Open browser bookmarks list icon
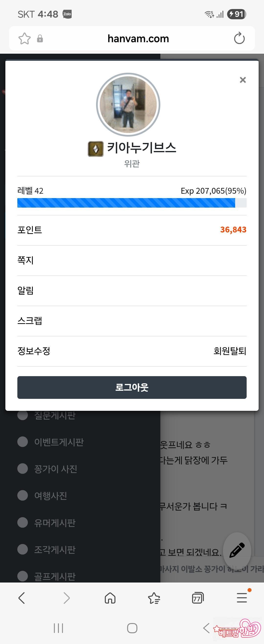This screenshot has height=644, width=264. pyautogui.click(x=154, y=598)
